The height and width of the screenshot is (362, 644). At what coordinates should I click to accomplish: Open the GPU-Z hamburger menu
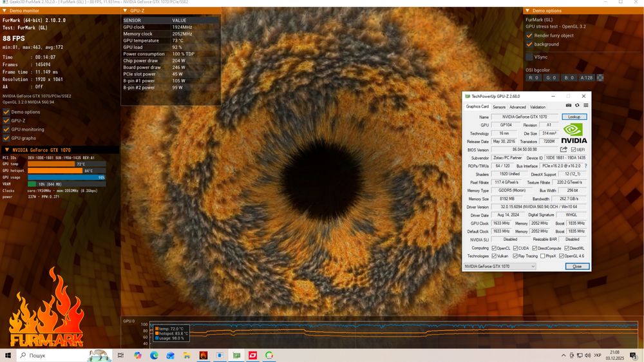pos(586,106)
